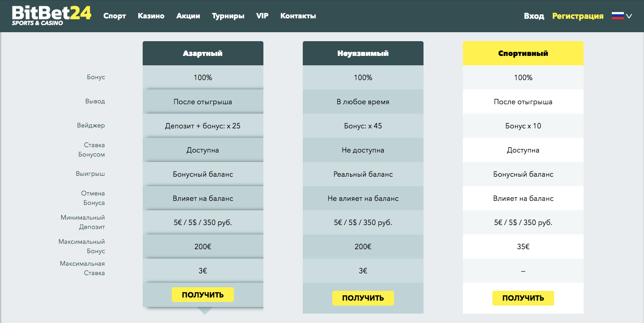The image size is (644, 323).
Task: Expand the language dropdown chevron
Action: 629,16
